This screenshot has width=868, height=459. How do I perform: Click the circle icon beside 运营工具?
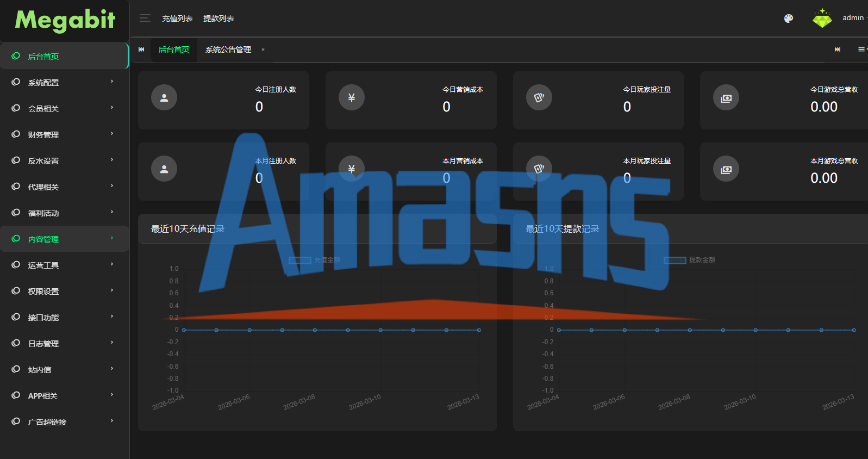(x=16, y=265)
